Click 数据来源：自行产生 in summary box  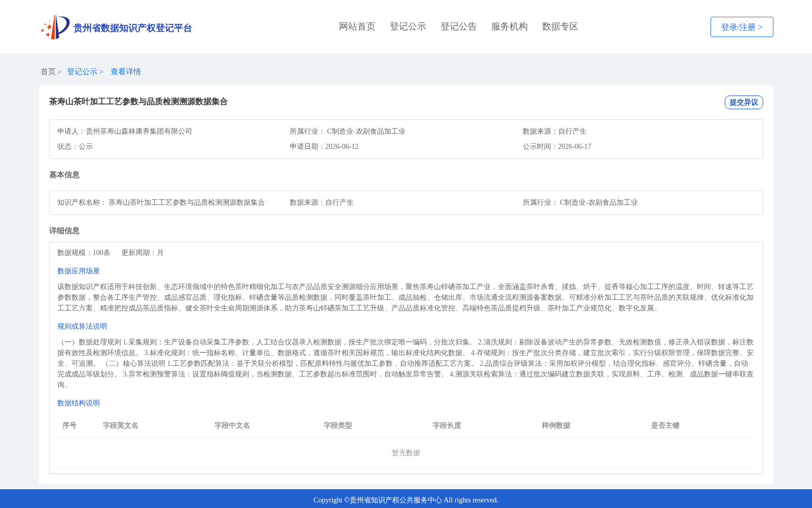pyautogui.click(x=555, y=131)
